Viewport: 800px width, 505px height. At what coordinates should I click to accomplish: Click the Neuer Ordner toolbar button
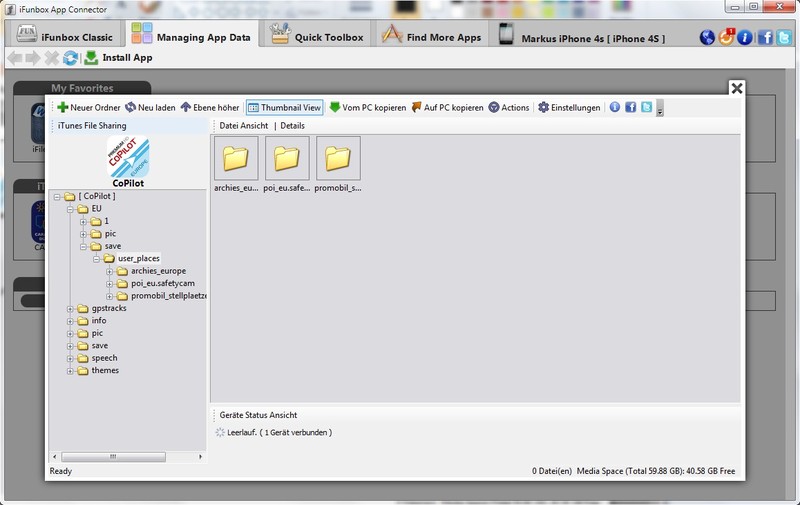[88, 107]
